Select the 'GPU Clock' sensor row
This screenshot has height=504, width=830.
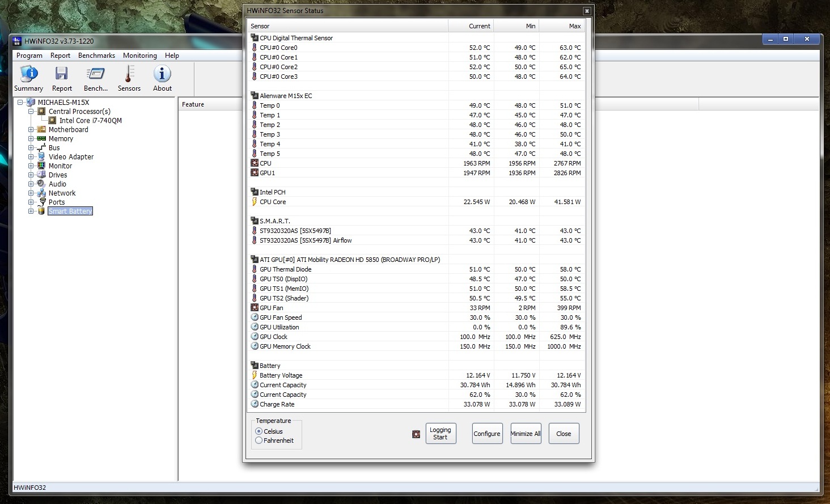[x=417, y=337]
